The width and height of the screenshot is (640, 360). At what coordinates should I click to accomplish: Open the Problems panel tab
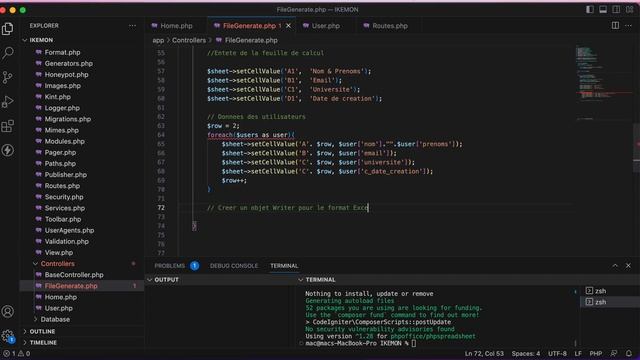176,266
